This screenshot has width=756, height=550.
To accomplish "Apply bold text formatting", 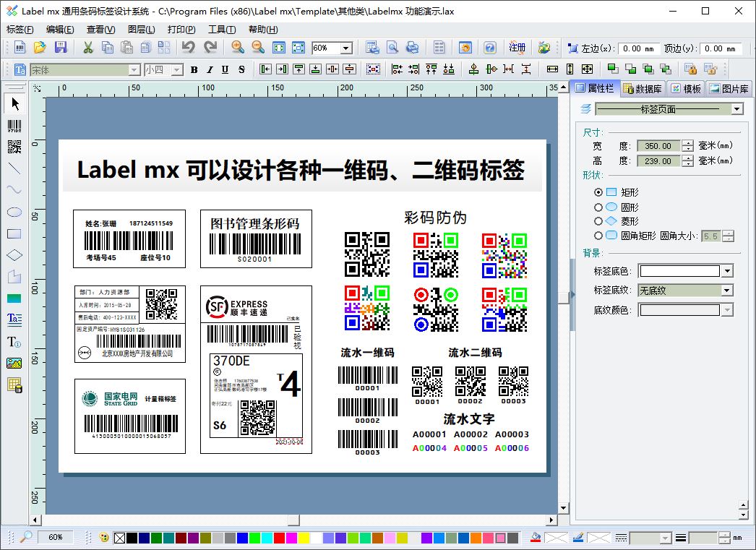I will coord(194,70).
